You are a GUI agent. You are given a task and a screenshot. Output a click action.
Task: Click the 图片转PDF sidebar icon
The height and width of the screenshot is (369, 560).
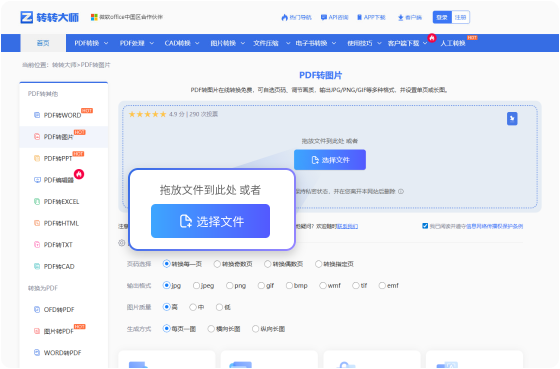37,331
